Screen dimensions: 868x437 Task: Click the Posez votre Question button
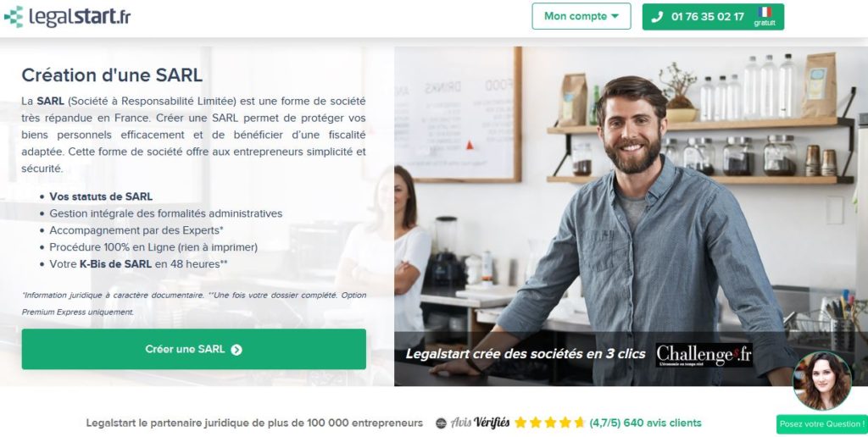(821, 424)
